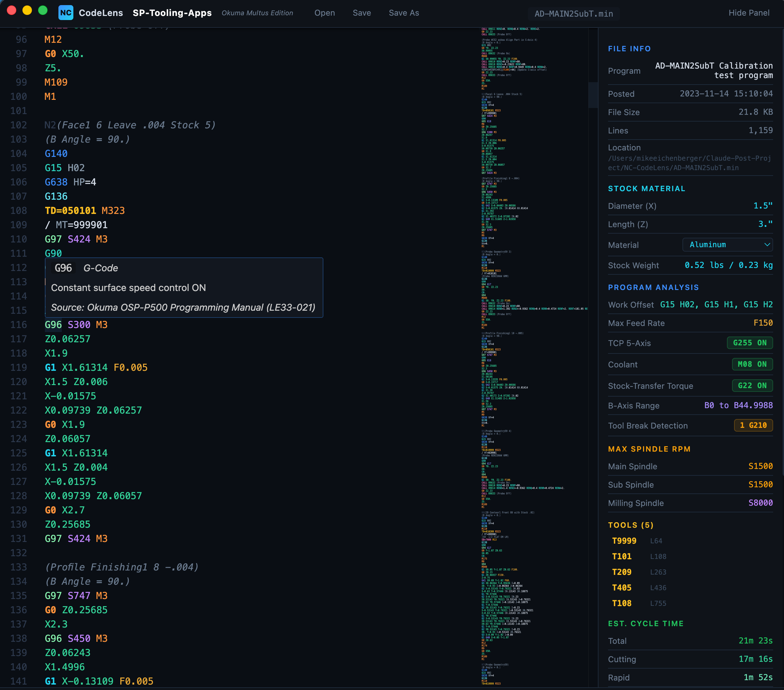Click the Cutting time 17m 16s value
This screenshot has width=784, height=690.
click(x=755, y=659)
